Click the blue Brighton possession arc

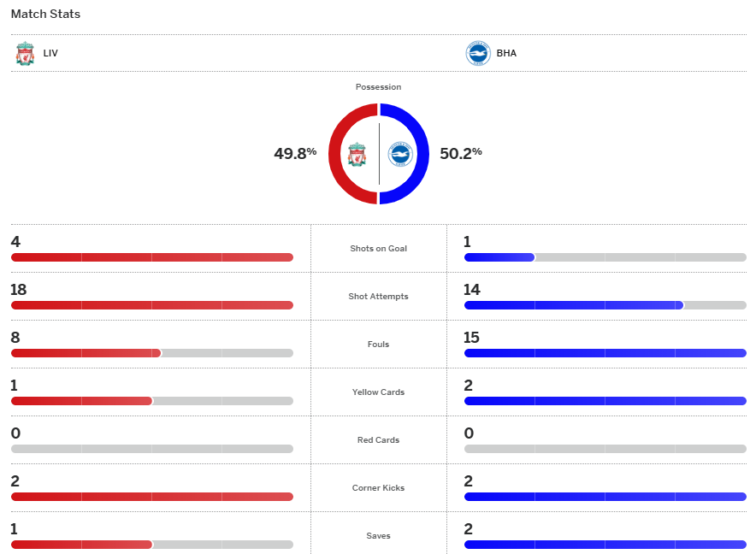[422, 154]
